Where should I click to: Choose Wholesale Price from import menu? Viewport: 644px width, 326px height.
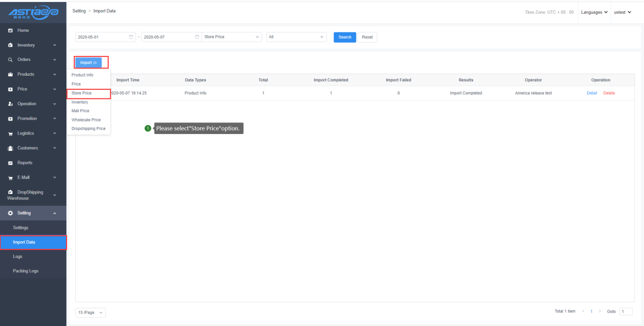86,120
